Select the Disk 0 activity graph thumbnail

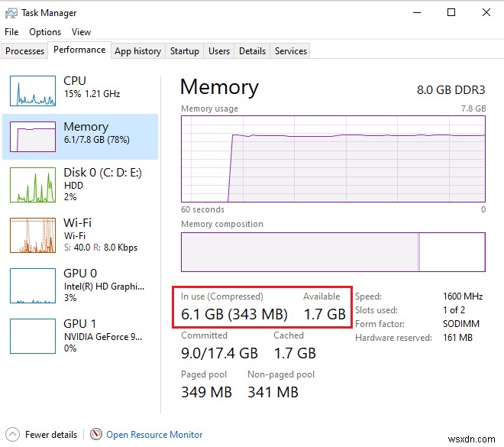33,186
